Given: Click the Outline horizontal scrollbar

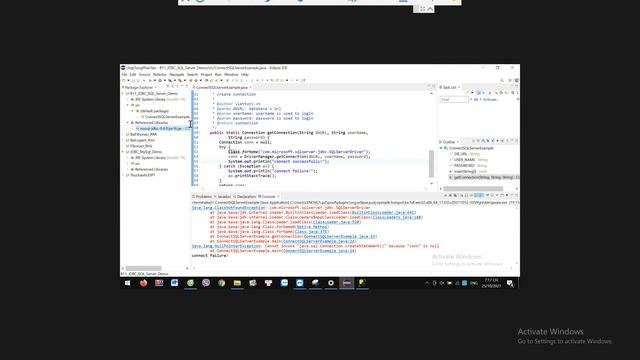Looking at the screenshot, I should click(473, 189).
